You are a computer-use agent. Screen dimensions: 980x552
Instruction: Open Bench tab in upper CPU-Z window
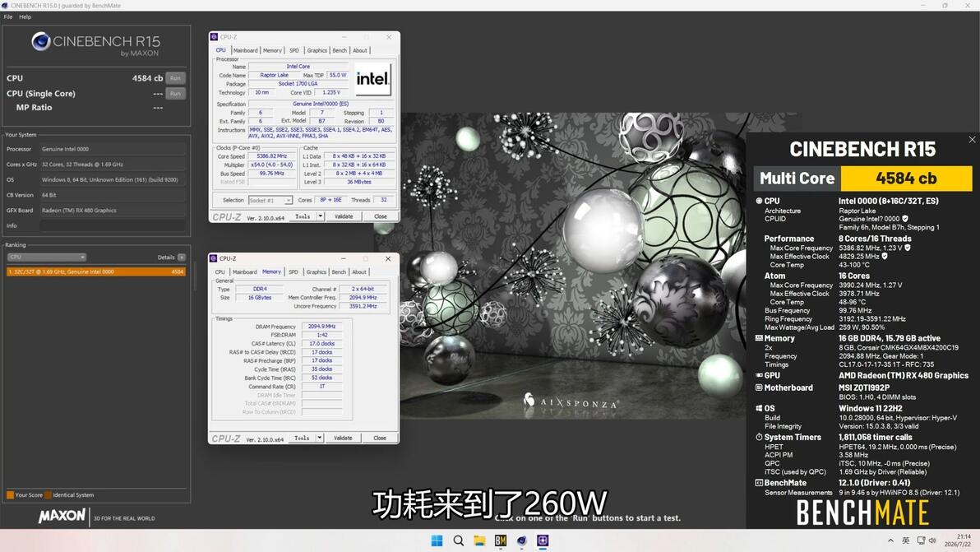(x=340, y=51)
